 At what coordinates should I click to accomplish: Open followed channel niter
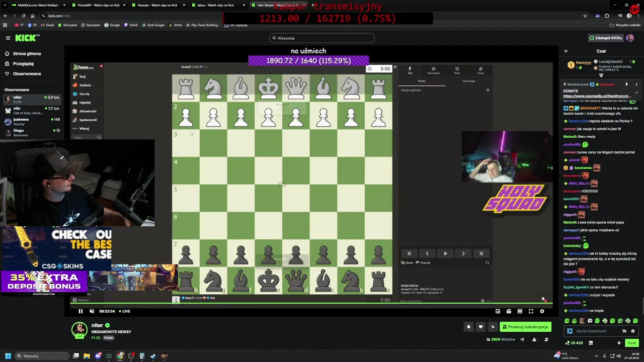pyautogui.click(x=32, y=99)
